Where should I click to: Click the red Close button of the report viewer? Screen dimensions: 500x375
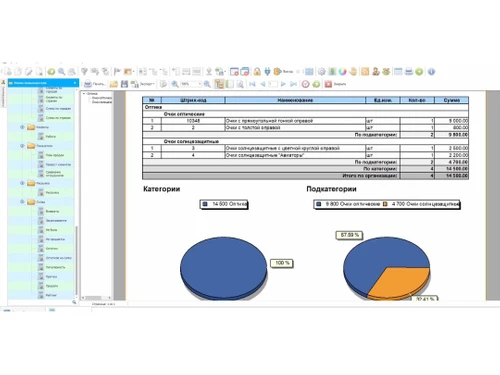(335, 84)
